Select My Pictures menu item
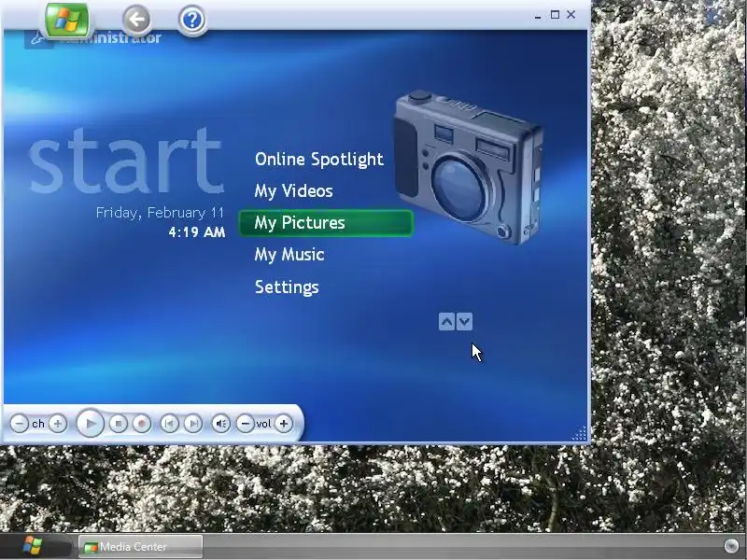This screenshot has width=747, height=560. click(326, 223)
